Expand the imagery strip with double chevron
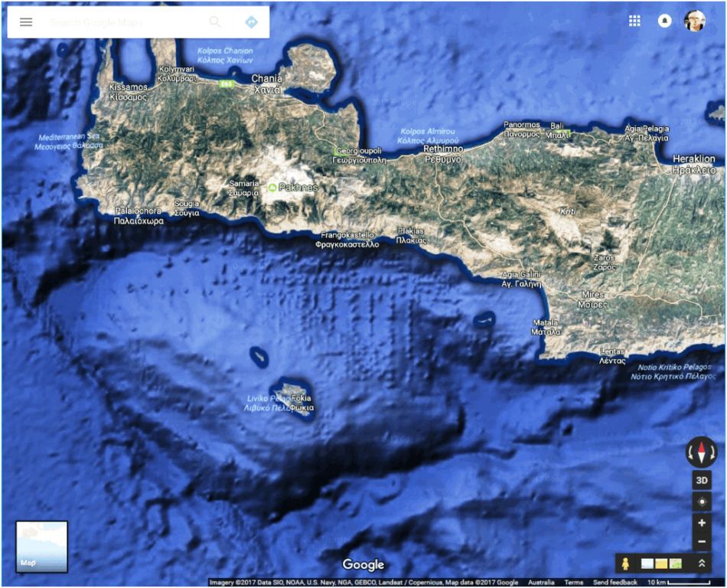Viewport: 727px width, 588px height. 702,563
